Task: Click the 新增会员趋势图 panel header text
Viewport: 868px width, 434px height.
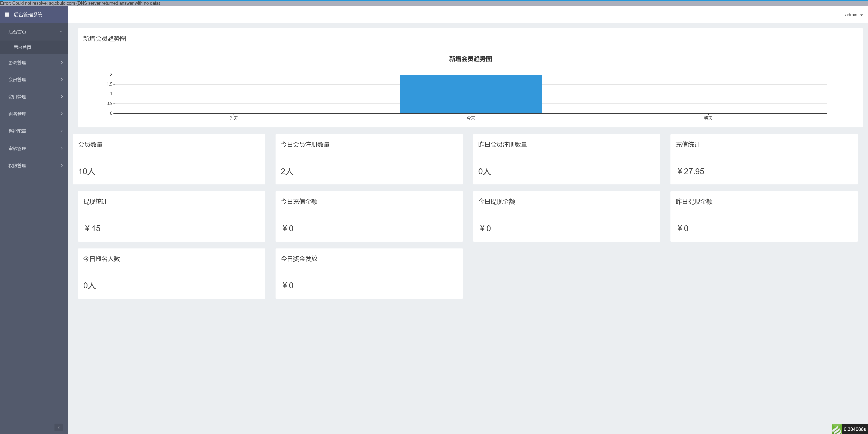Action: 104,38
